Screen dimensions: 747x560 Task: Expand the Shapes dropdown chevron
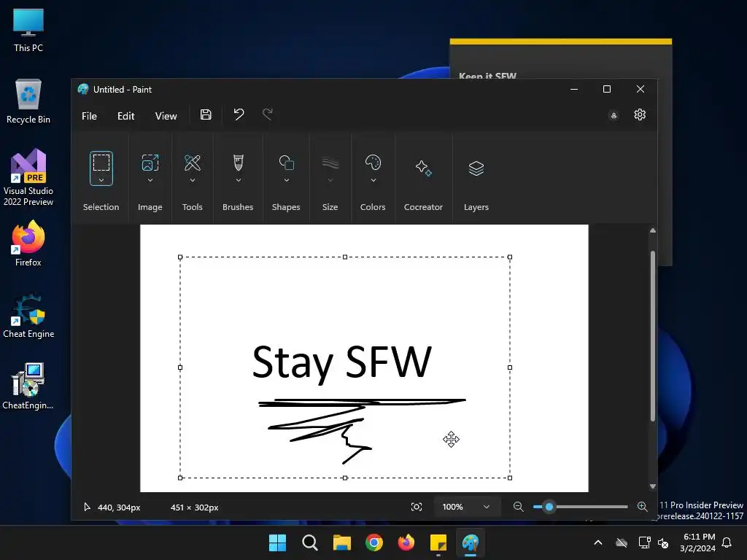pos(286,180)
